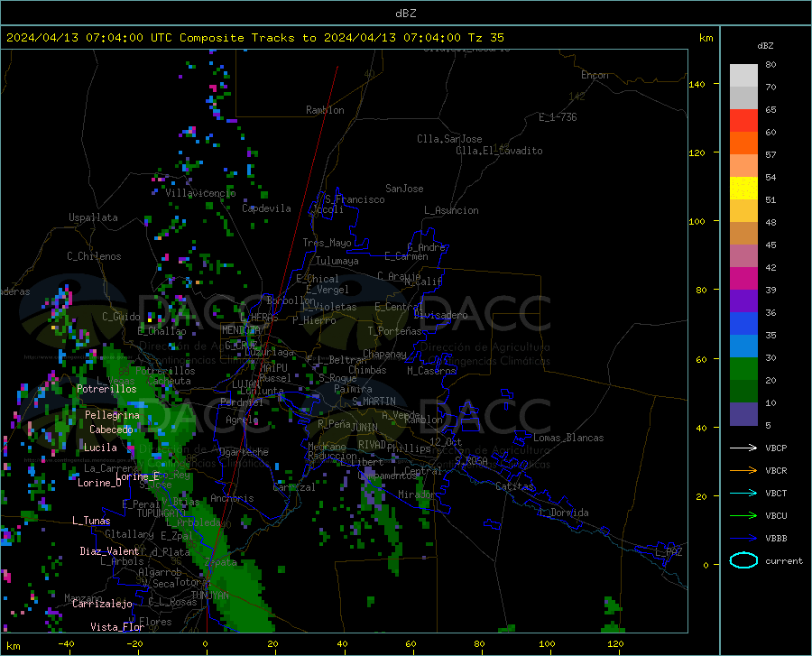Screen dimensions: 812x656
Task: Click the 'Divisadero' map label
Action: (x=440, y=315)
